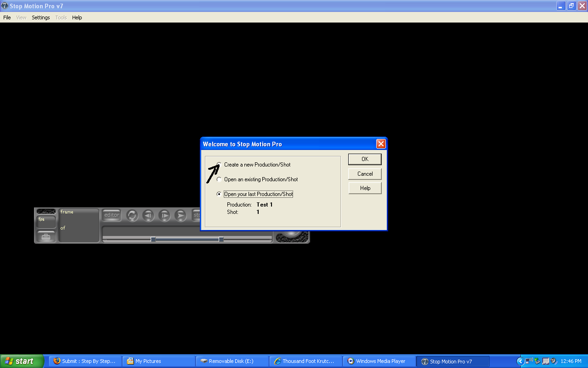Viewport: 588px width, 368px height.
Task: Switch to Submit : Step By Step taskbar window
Action: (85, 361)
